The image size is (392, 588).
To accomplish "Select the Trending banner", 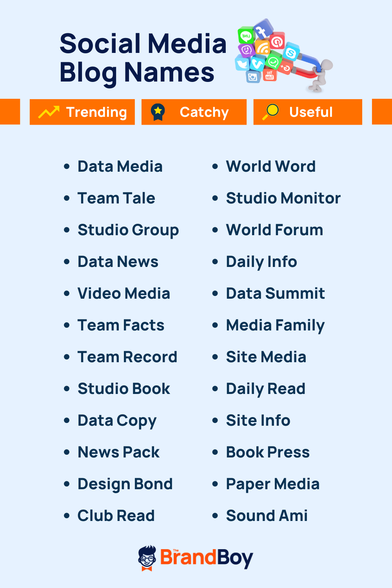I will [82, 112].
